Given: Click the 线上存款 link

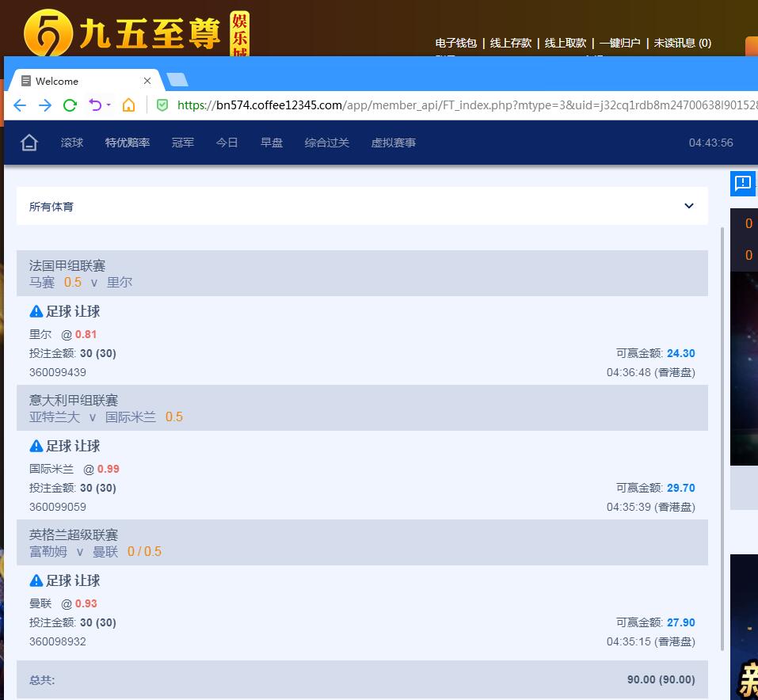Looking at the screenshot, I should tap(511, 43).
